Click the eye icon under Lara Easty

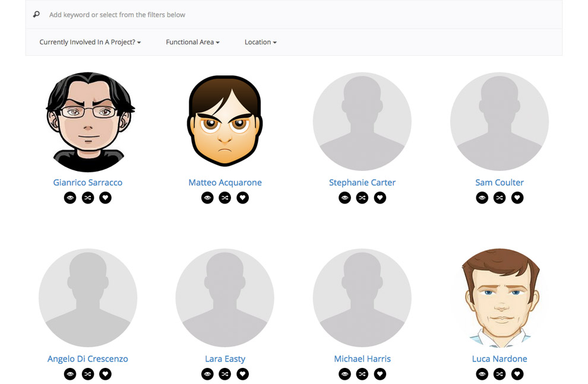pyautogui.click(x=207, y=374)
